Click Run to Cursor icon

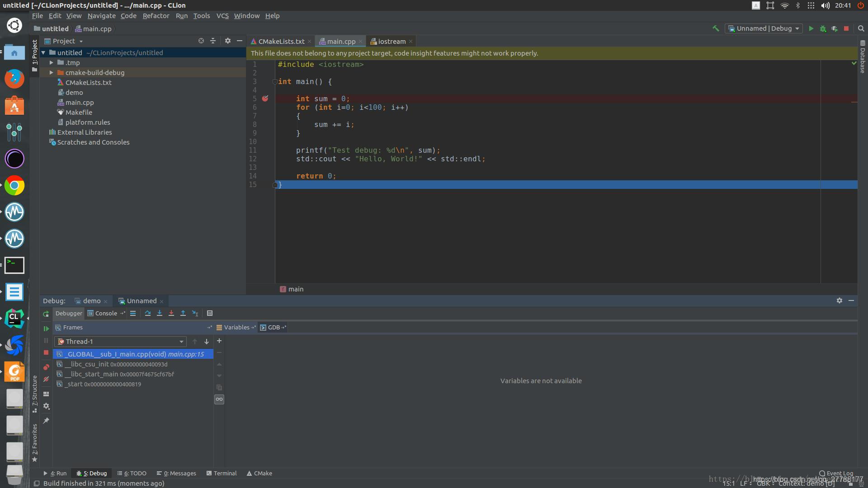[x=195, y=313]
